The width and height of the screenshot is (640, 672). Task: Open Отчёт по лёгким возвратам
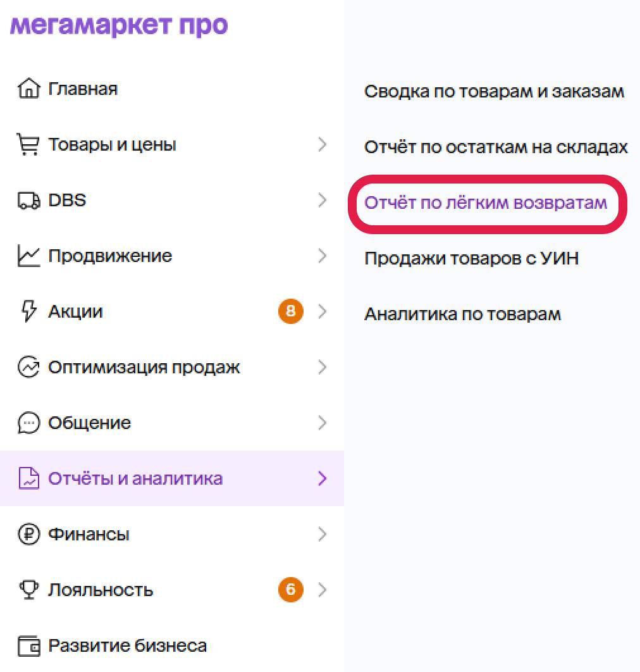tap(486, 202)
